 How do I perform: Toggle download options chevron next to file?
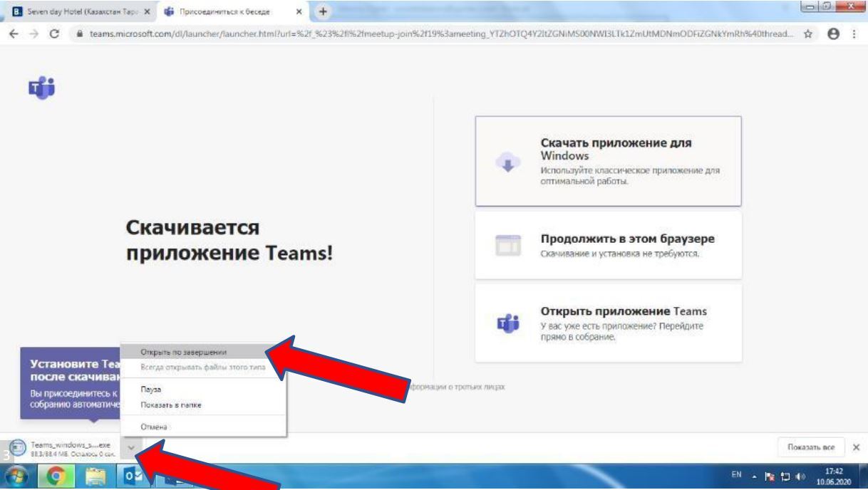click(x=131, y=447)
